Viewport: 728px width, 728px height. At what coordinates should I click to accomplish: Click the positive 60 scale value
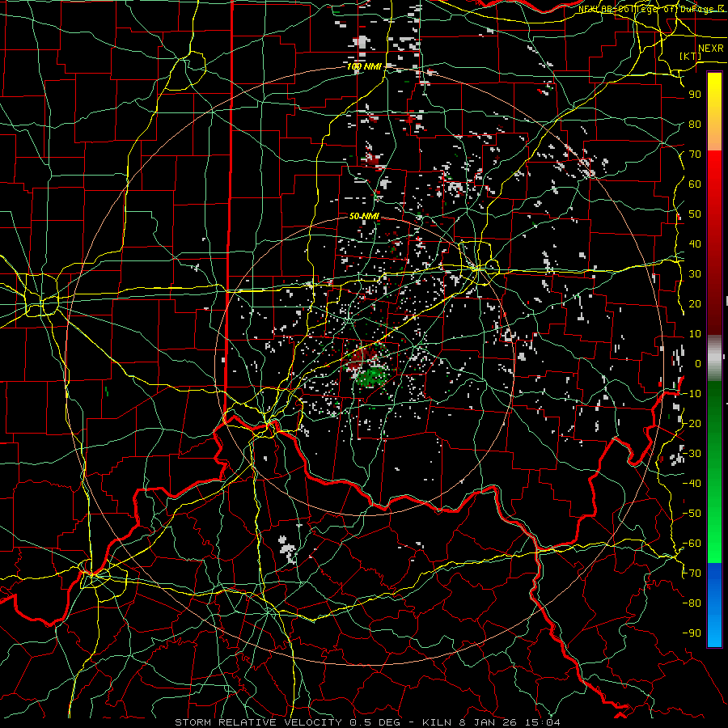[695, 184]
